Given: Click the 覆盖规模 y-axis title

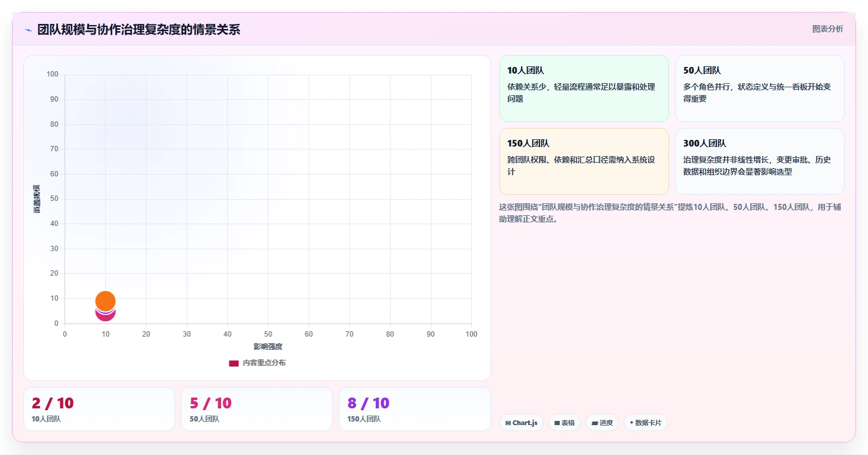Looking at the screenshot, I should (36, 199).
